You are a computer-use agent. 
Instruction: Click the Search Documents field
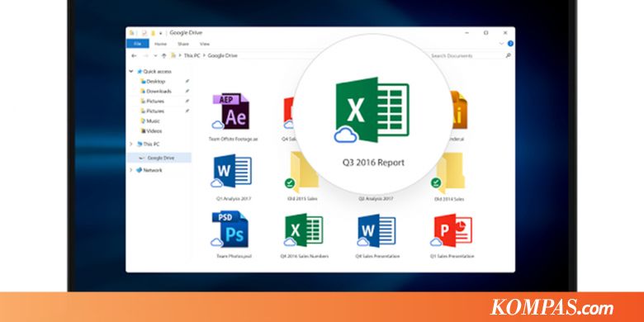(x=469, y=55)
